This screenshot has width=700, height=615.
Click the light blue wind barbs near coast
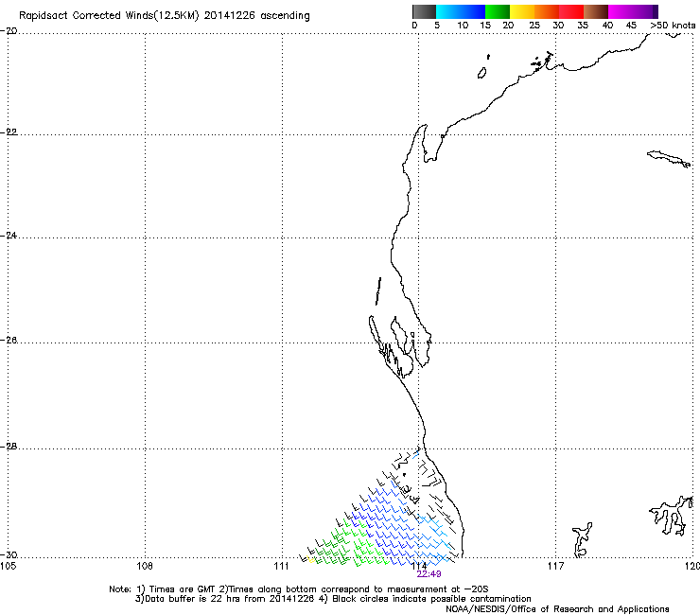click(x=433, y=540)
